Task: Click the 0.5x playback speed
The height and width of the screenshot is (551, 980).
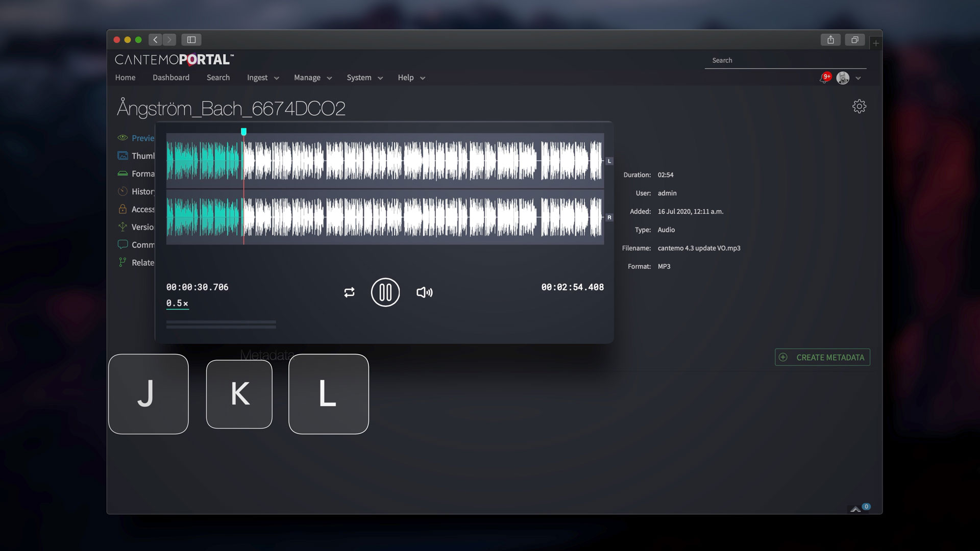Action: point(177,303)
